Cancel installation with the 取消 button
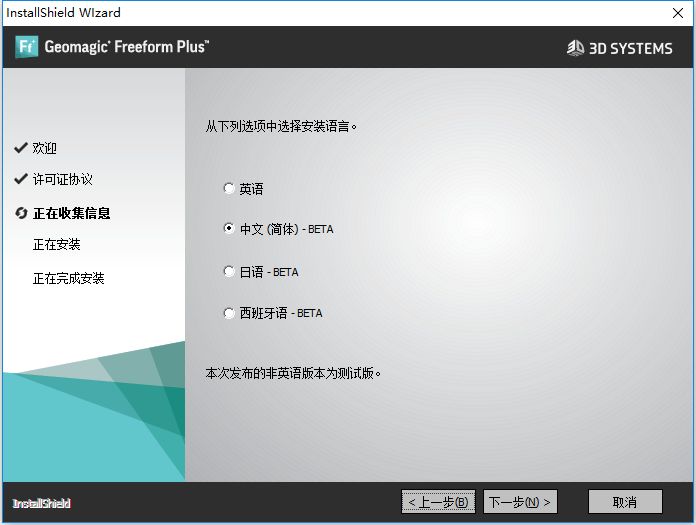Screen dimensions: 696x525 coord(625,501)
